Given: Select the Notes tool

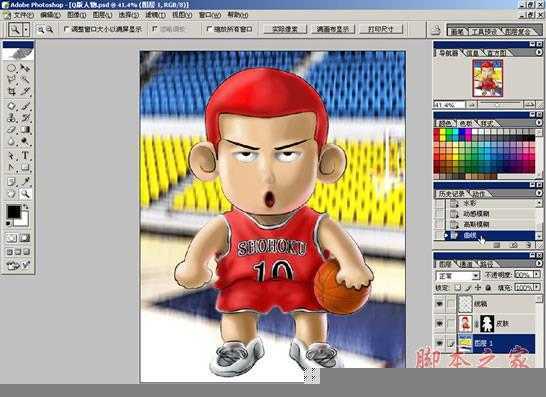Looking at the screenshot, I should [11, 182].
